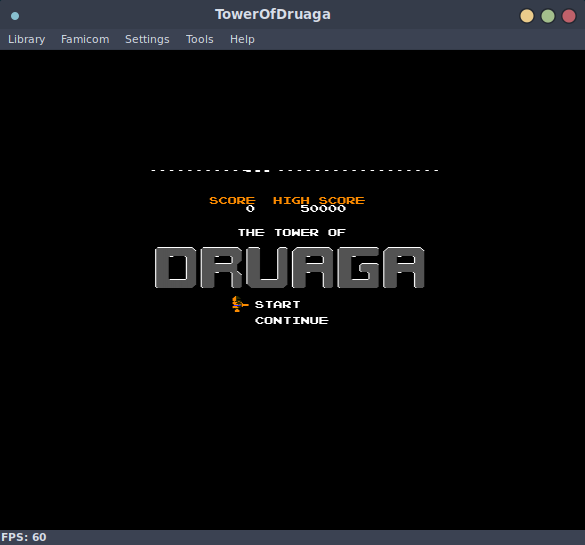Click the HIGH SCORE label

coord(319,200)
